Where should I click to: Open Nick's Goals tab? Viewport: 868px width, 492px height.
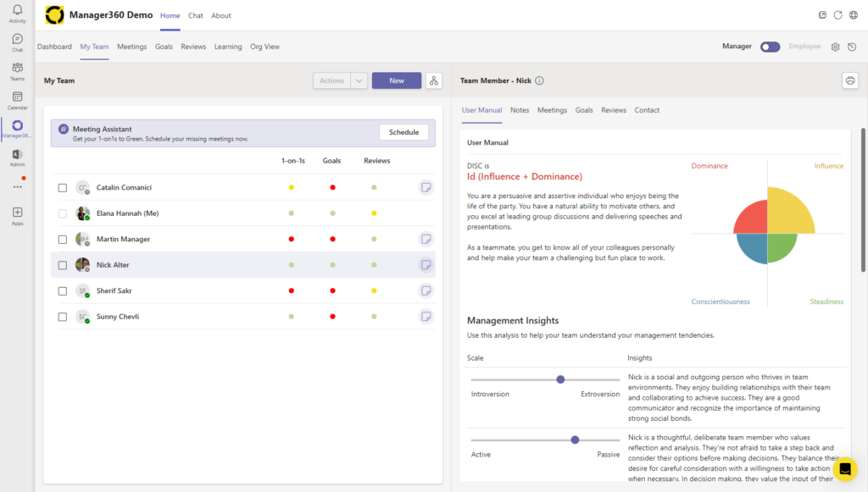(584, 110)
